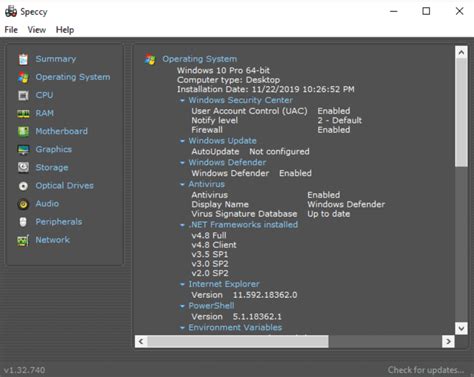Screen dimensions: 474x377
Task: Collapse the Internet Explorer group
Action: point(182,284)
